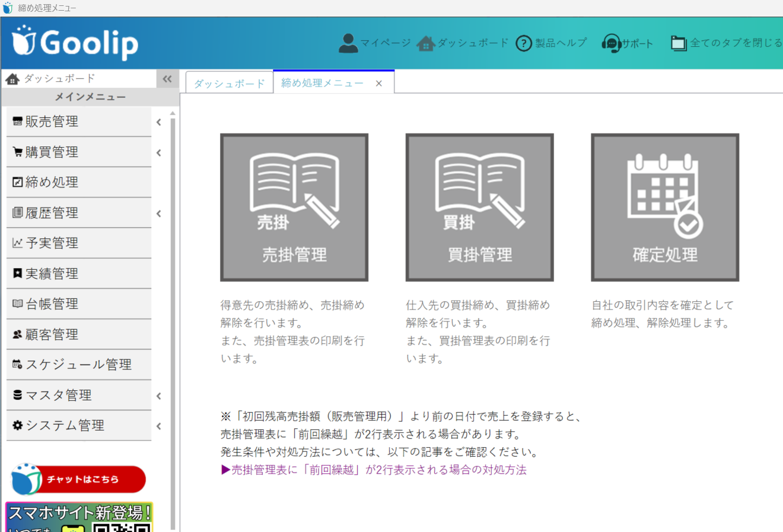Open スケジュール管理 in main menu
Viewport: 783px width, 532px height.
[x=79, y=365]
